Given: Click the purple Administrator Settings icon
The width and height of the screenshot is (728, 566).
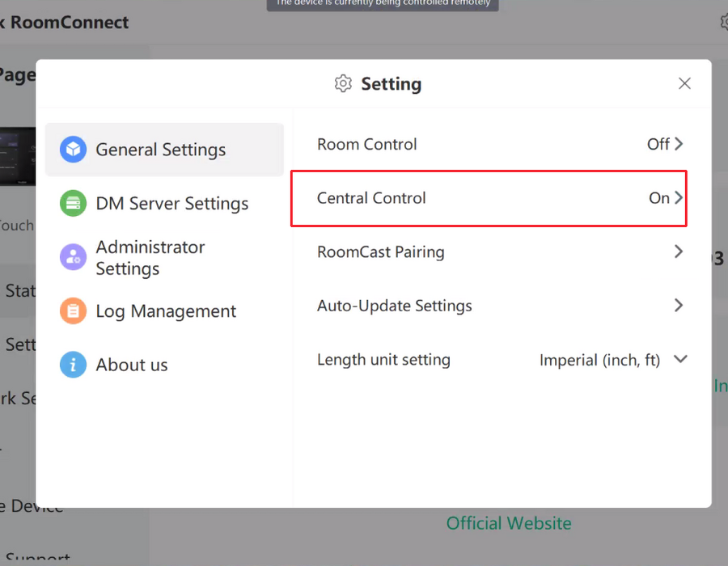Looking at the screenshot, I should [x=73, y=257].
